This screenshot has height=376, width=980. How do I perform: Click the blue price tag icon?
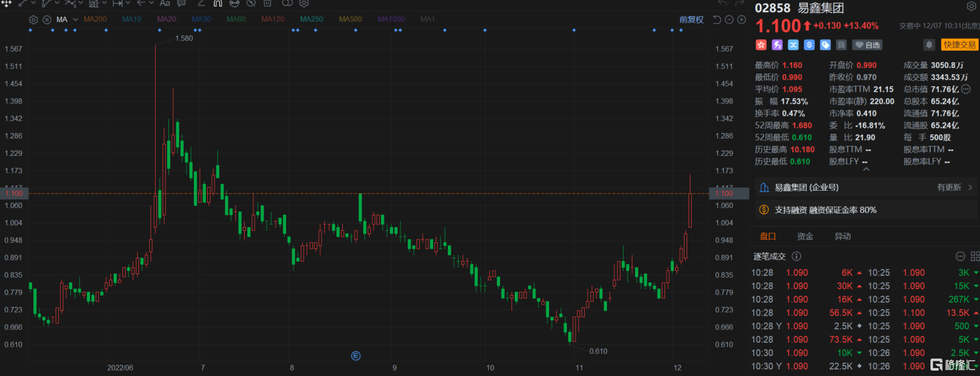point(825,45)
